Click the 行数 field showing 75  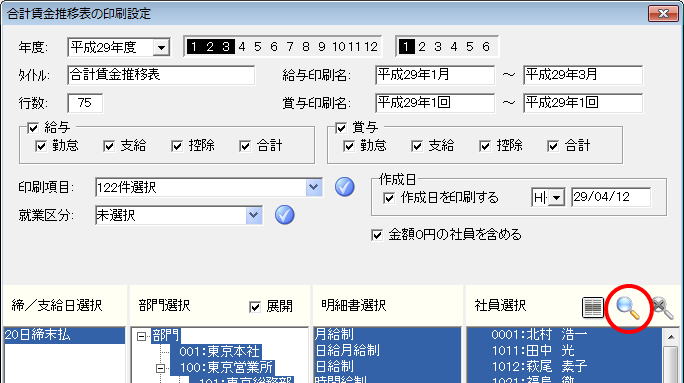[x=85, y=103]
